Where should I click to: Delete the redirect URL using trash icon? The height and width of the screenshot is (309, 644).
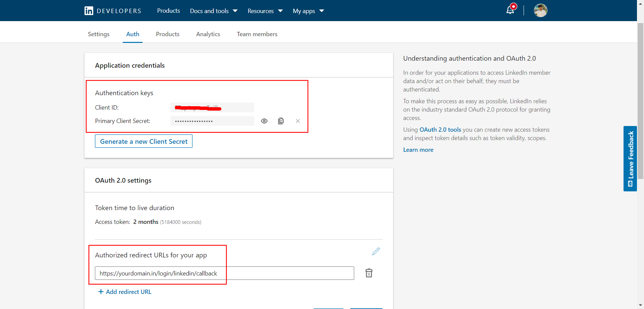pyautogui.click(x=369, y=273)
